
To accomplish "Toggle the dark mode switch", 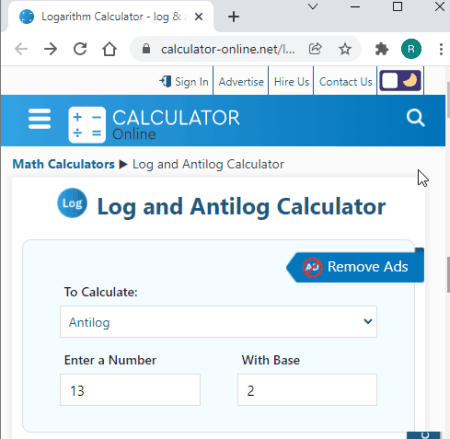I will pos(400,81).
